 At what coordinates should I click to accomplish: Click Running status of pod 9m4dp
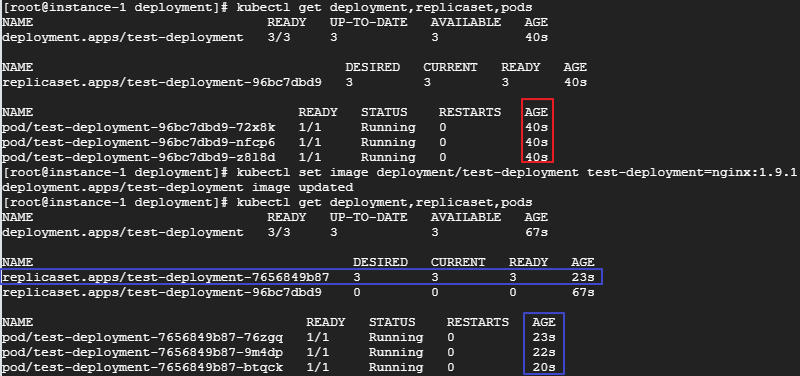tap(396, 353)
